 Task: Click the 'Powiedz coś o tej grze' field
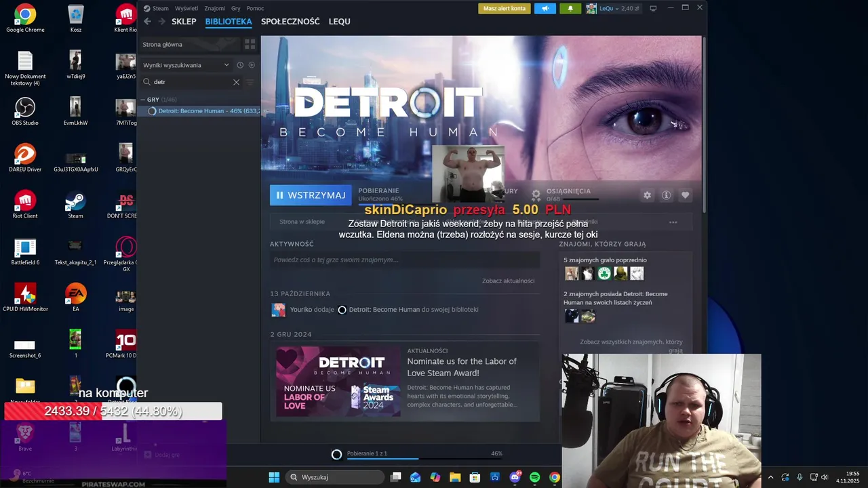pyautogui.click(x=405, y=260)
